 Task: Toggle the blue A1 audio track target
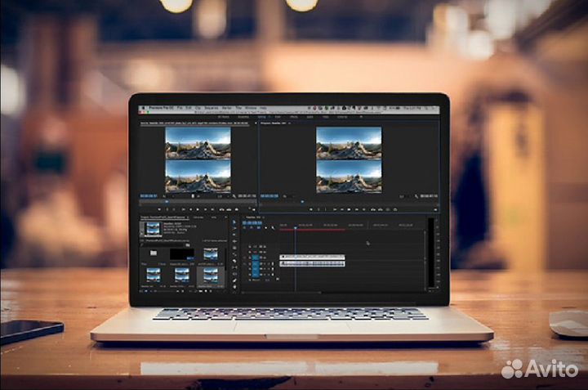[x=255, y=262]
